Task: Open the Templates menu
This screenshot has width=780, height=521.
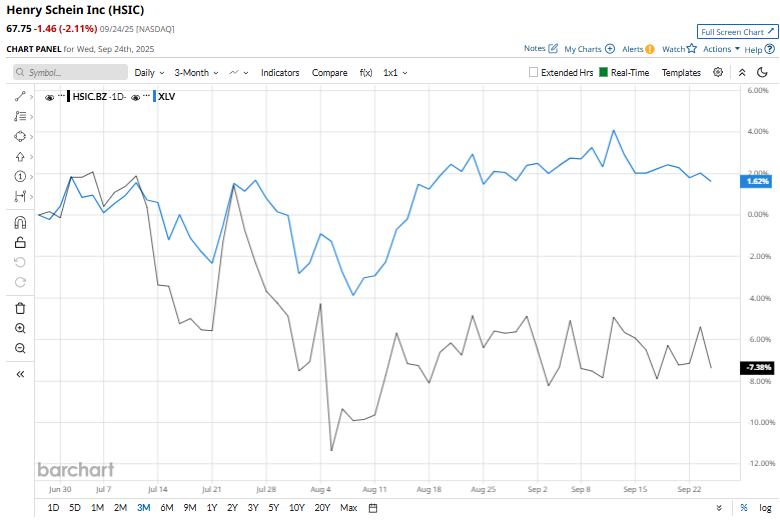Action: click(681, 73)
